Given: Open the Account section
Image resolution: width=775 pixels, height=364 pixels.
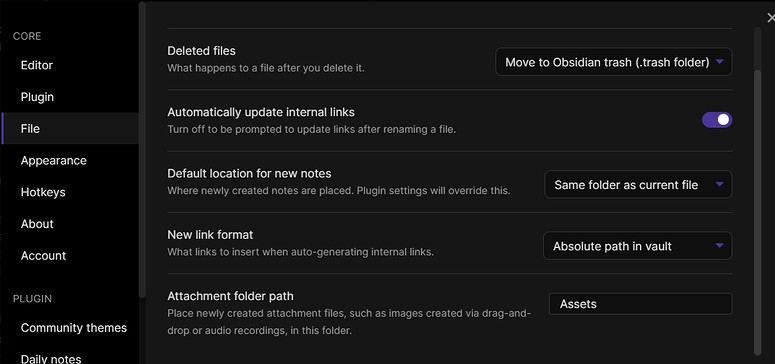Looking at the screenshot, I should (x=70, y=255).
